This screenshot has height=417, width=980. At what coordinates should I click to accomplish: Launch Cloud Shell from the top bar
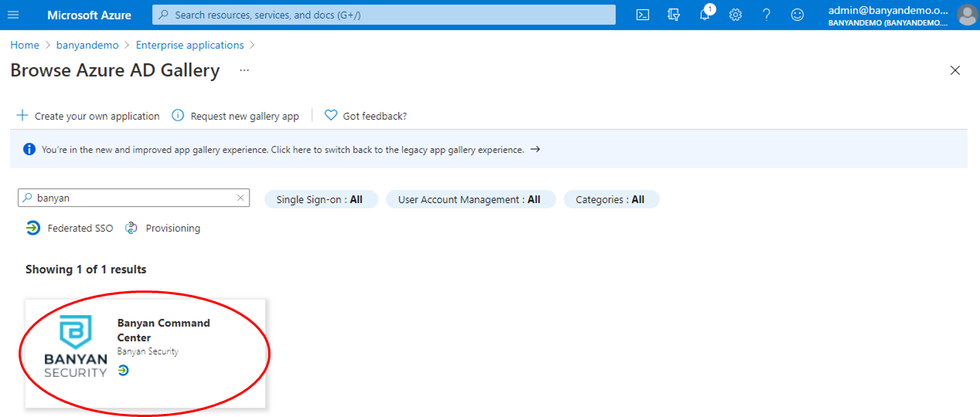[x=642, y=15]
